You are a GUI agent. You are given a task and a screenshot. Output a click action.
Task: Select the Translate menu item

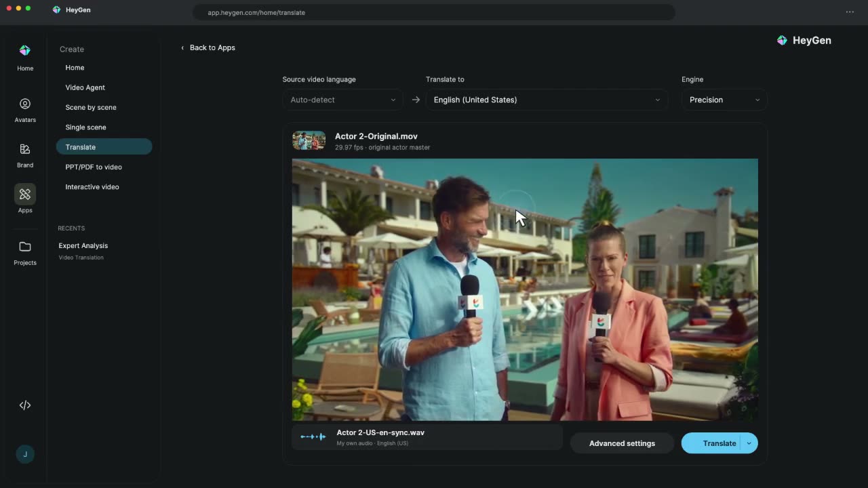point(104,146)
